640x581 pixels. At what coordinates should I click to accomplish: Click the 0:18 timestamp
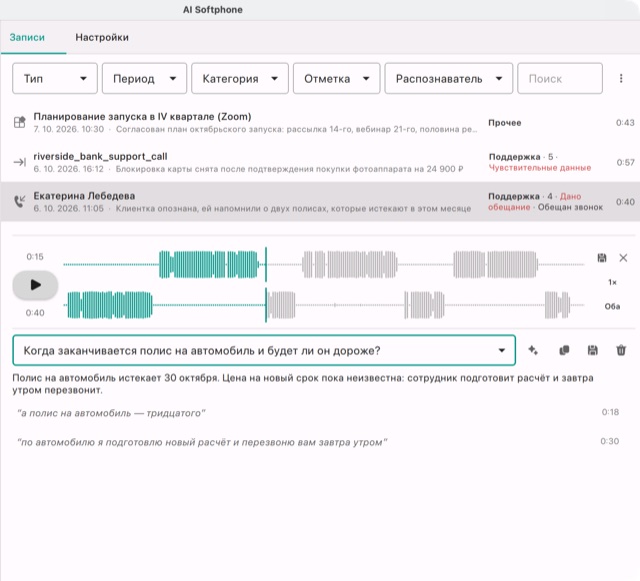pyautogui.click(x=610, y=412)
